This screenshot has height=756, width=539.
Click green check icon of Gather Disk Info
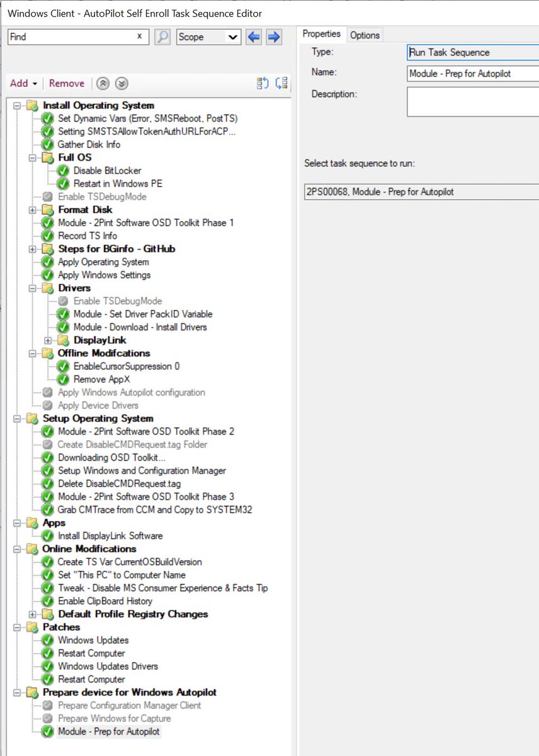point(47,144)
